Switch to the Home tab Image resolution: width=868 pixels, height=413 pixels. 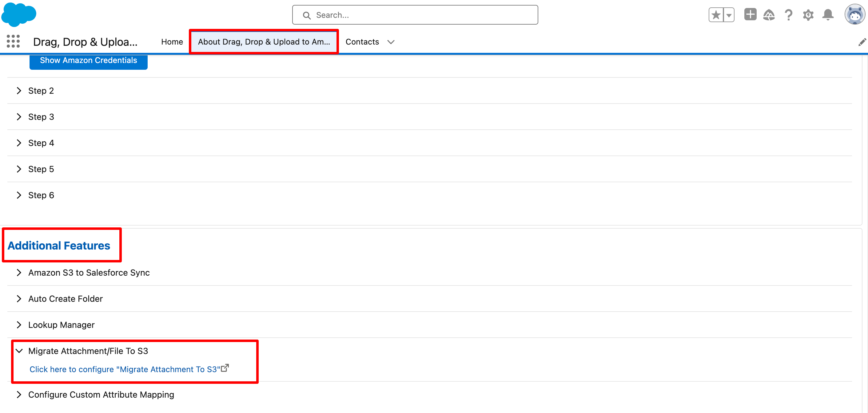[172, 42]
